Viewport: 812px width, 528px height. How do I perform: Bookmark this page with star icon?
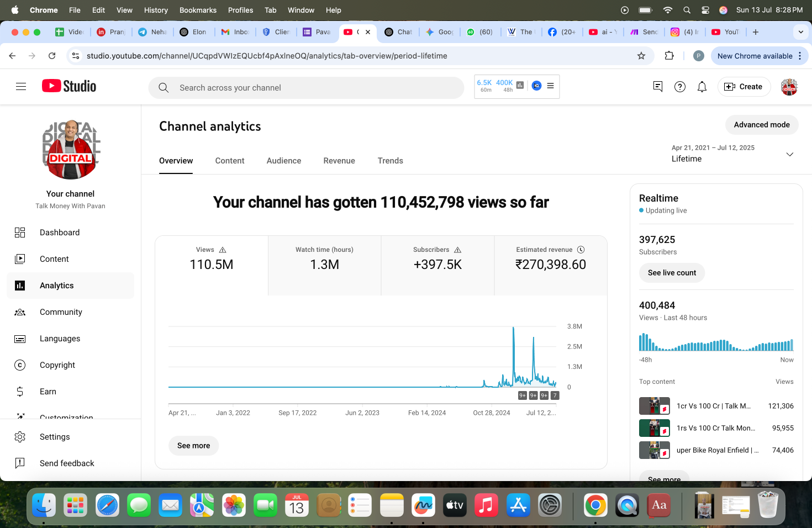[x=641, y=56]
